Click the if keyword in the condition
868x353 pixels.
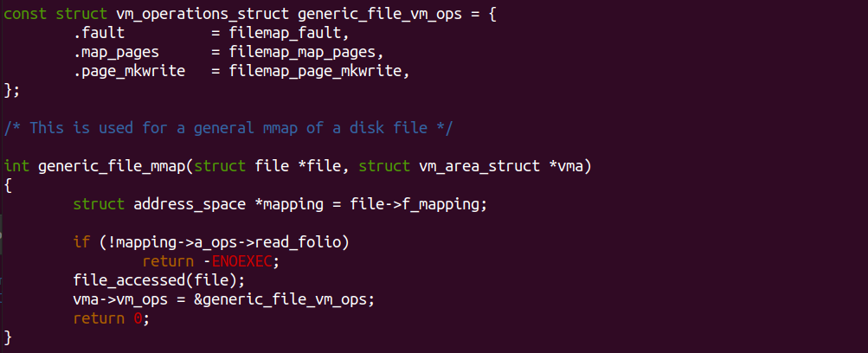[81, 242]
